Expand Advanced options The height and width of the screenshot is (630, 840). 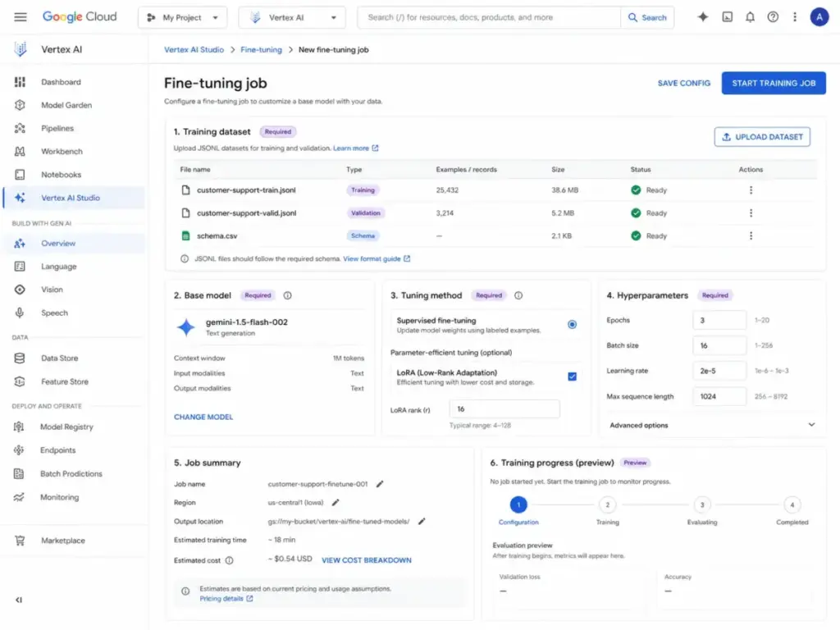click(x=712, y=425)
